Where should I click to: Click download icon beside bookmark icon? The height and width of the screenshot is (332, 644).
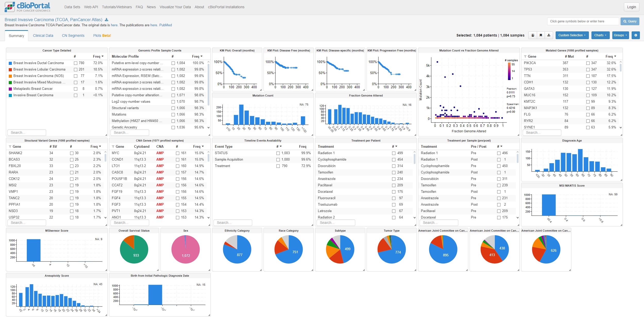(549, 35)
